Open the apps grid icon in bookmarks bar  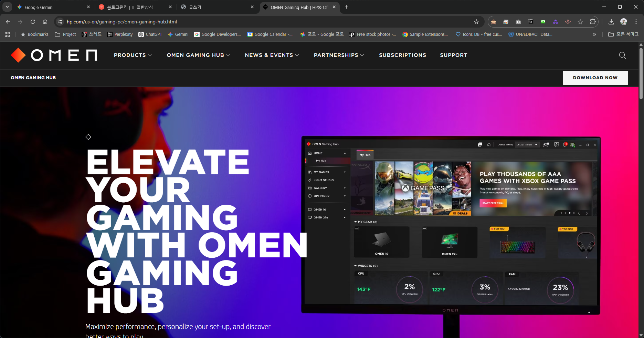coord(7,34)
